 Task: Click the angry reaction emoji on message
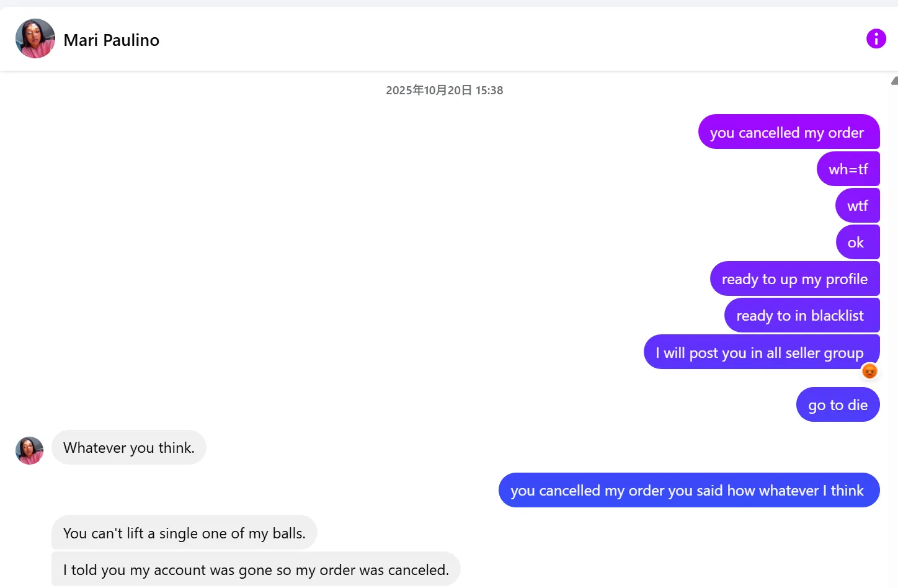click(x=869, y=371)
